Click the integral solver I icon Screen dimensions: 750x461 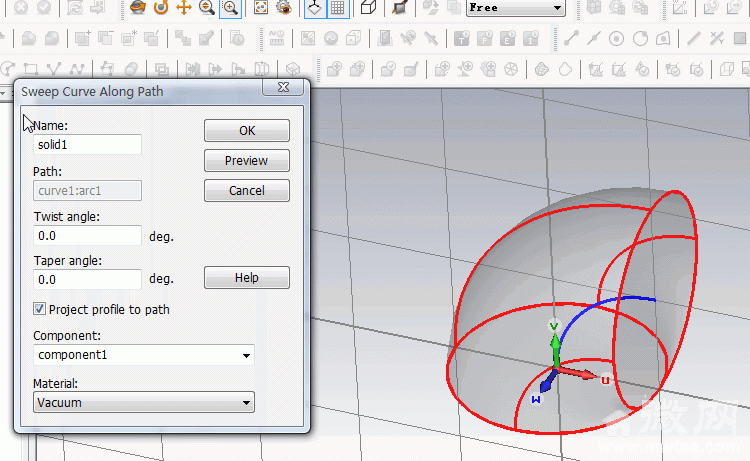click(531, 38)
